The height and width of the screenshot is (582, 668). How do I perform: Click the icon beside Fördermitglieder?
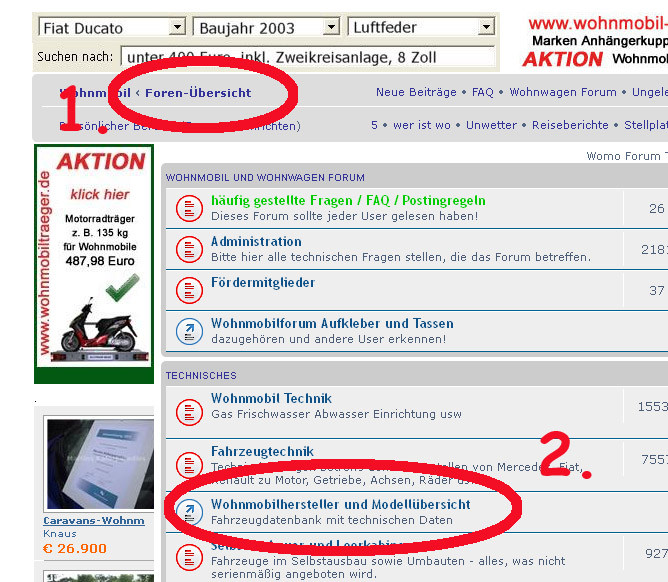(189, 290)
